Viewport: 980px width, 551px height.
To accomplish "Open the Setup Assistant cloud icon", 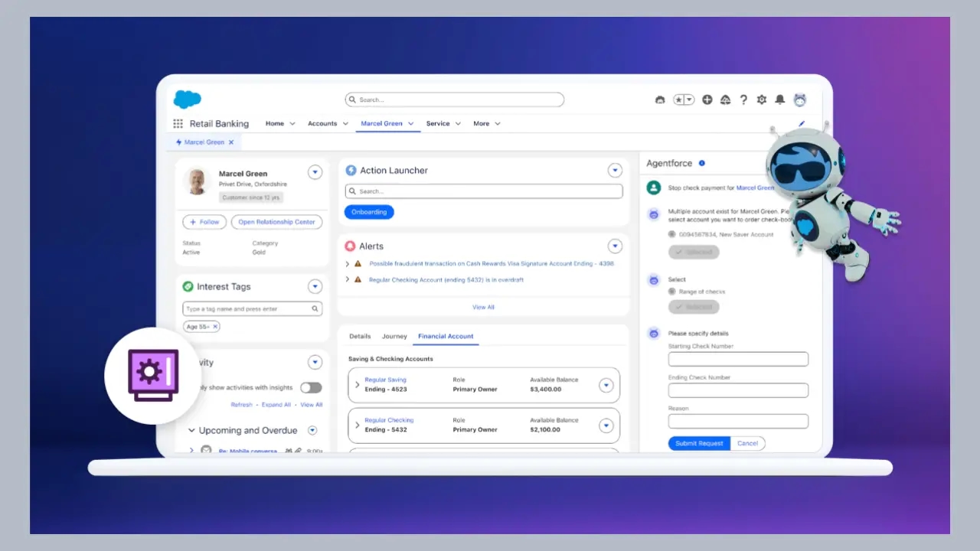I will point(725,99).
